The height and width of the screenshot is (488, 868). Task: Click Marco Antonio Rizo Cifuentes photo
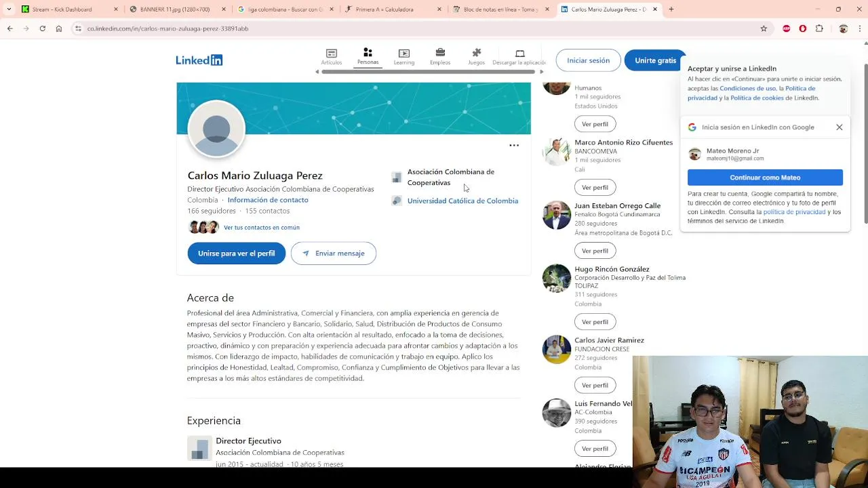click(x=557, y=152)
